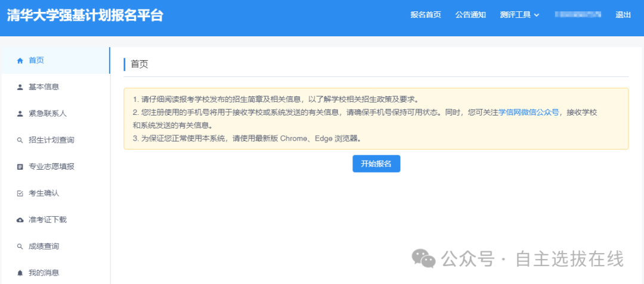Viewport: 644px width, 284px height.
Task: Go to 招生计划查询 in the sidebar
Action: (x=55, y=140)
